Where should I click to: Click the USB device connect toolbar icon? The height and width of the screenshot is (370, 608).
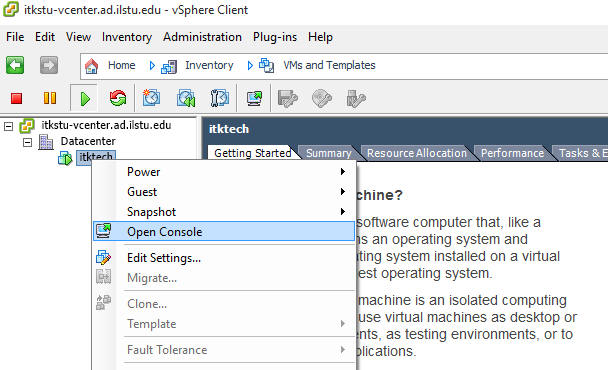(356, 98)
